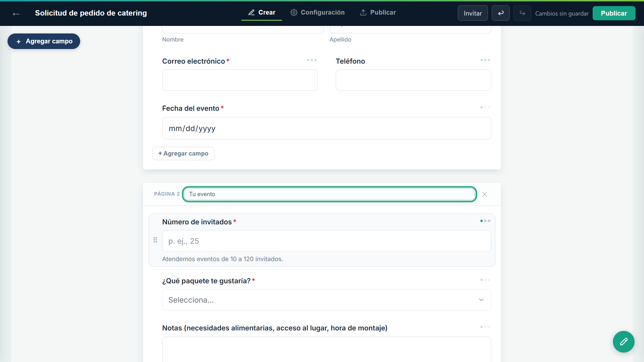Viewport: 644px width, 362px height.
Task: Click the Solicitud de pedido de catering title
Action: 91,13
